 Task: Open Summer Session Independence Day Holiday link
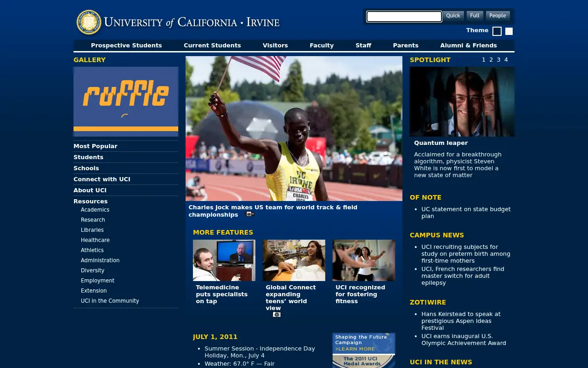click(260, 352)
